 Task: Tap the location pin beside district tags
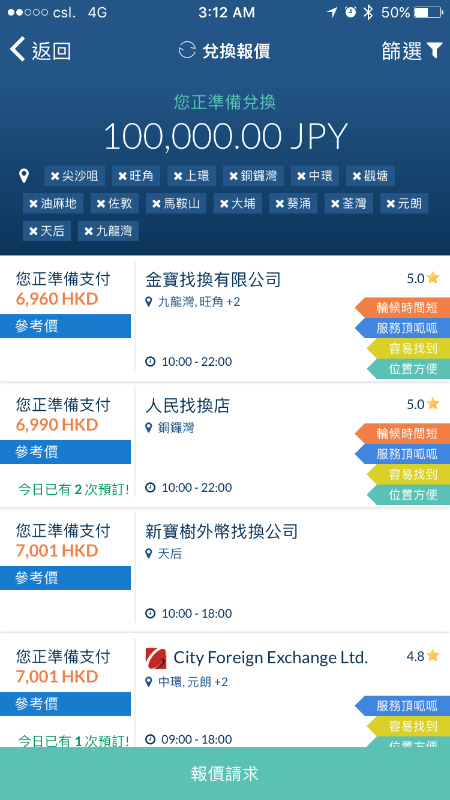(23, 177)
